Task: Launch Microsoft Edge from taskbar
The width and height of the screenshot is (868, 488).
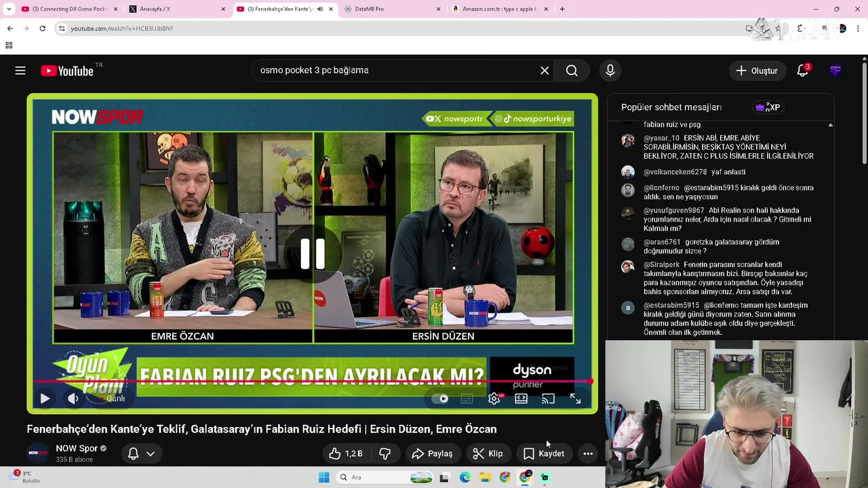Action: [465, 477]
